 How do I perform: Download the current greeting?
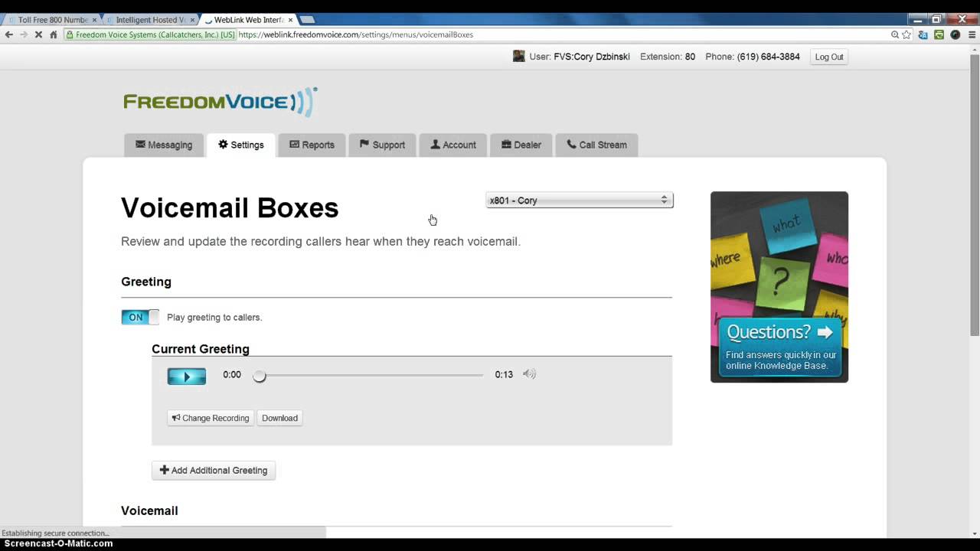pos(279,418)
